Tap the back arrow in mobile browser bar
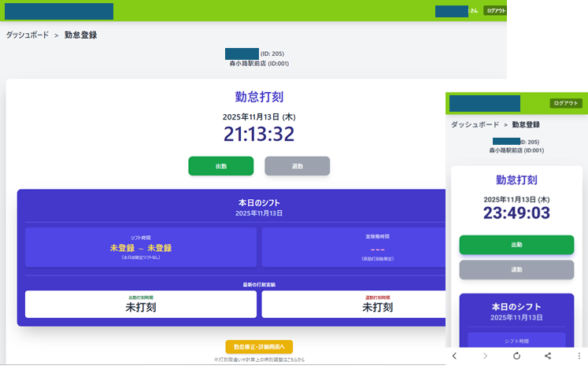Viewport: 588px width, 373px height. (454, 356)
